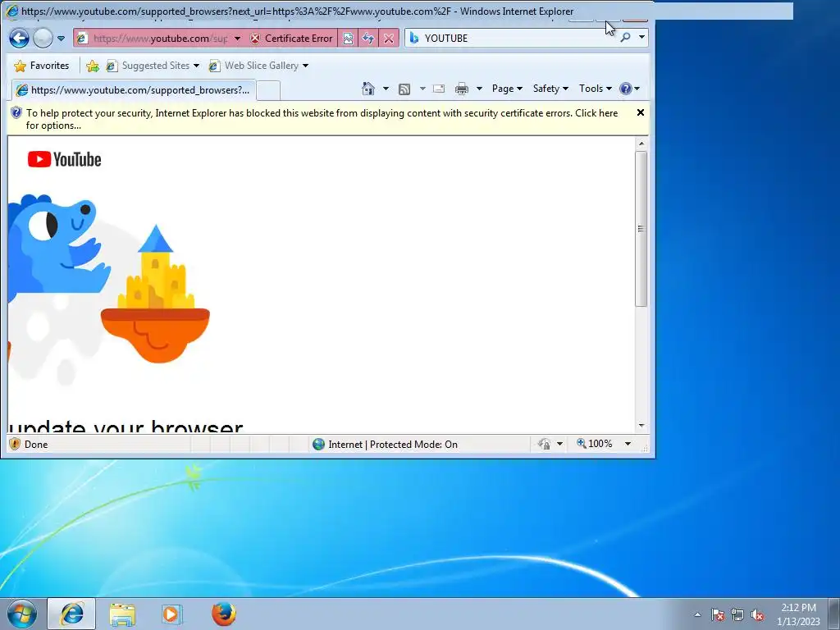Screen dimensions: 840x630
Task: Click the youtube.com address bar field
Action: 159,38
